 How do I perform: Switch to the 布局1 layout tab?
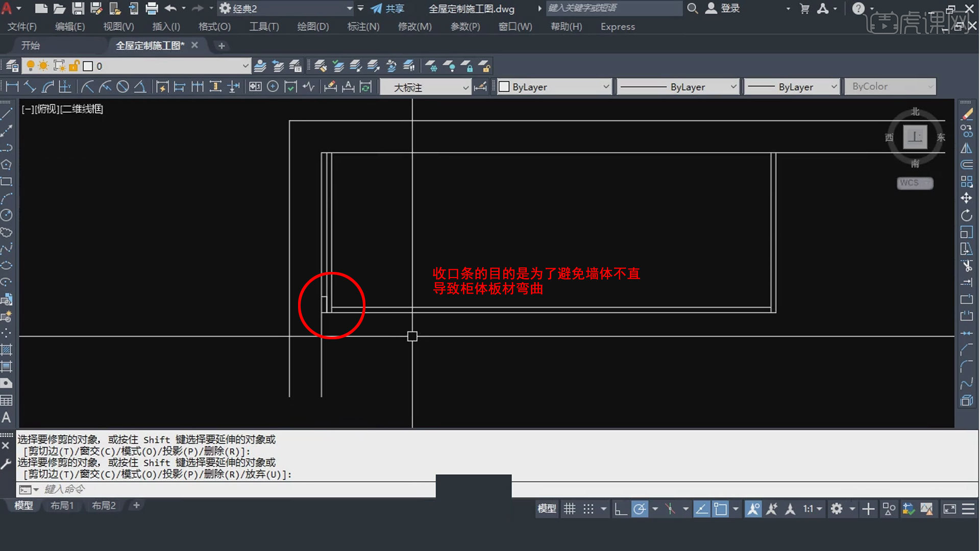point(62,506)
